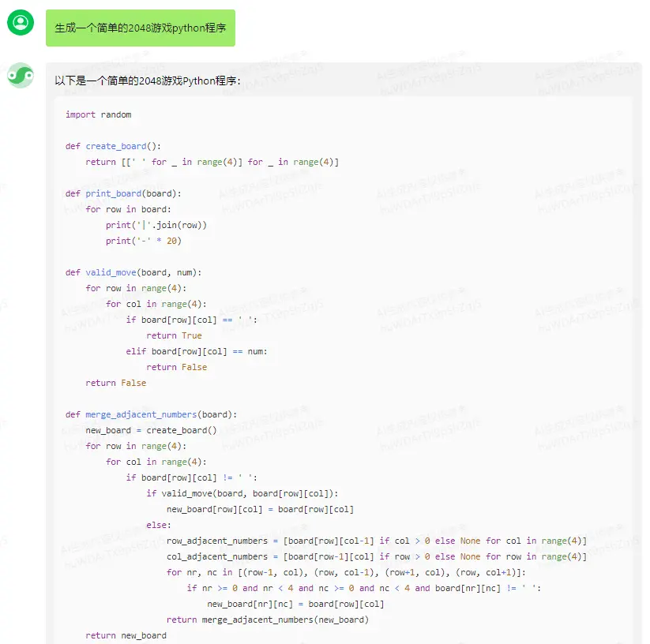Click the 'if nr >= 0 and nr < 4' condition line

coord(364,588)
